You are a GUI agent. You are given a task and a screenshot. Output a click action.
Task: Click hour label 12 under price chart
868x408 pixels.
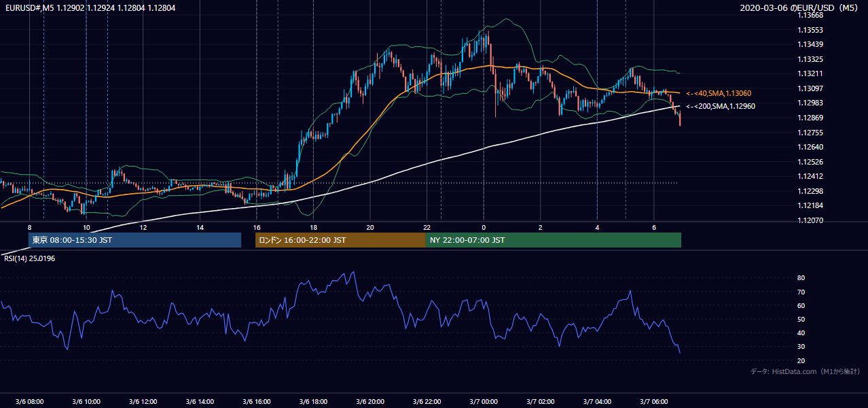(x=143, y=227)
